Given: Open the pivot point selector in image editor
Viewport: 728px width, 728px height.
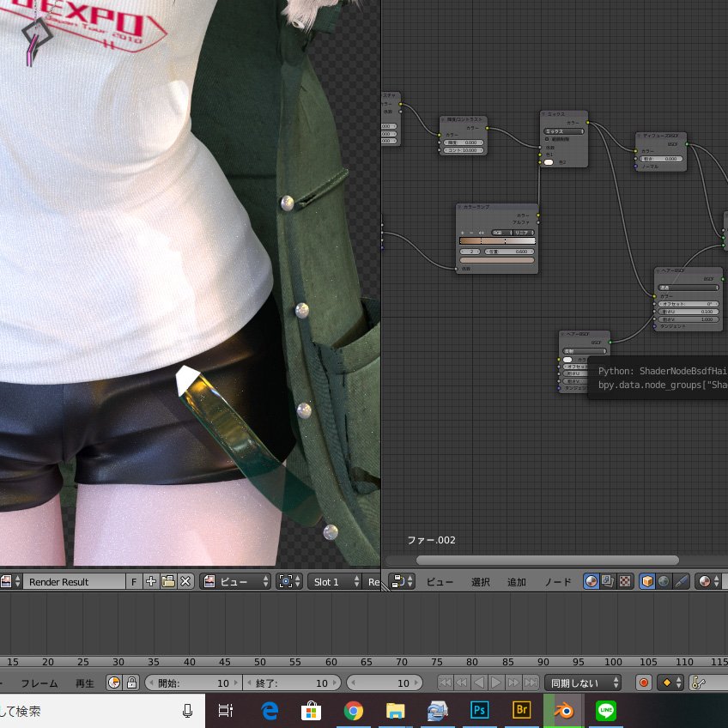Looking at the screenshot, I should [289, 581].
